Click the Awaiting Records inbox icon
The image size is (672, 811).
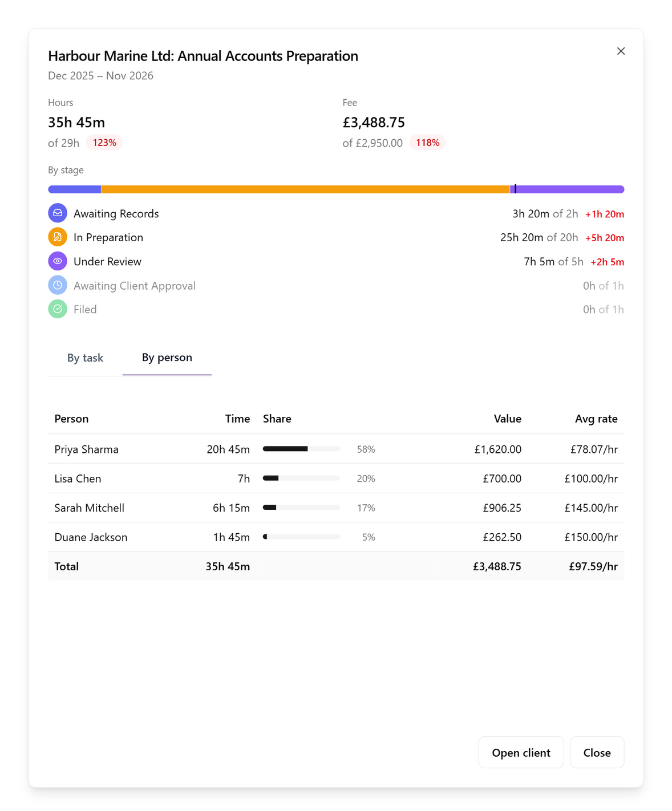[58, 213]
